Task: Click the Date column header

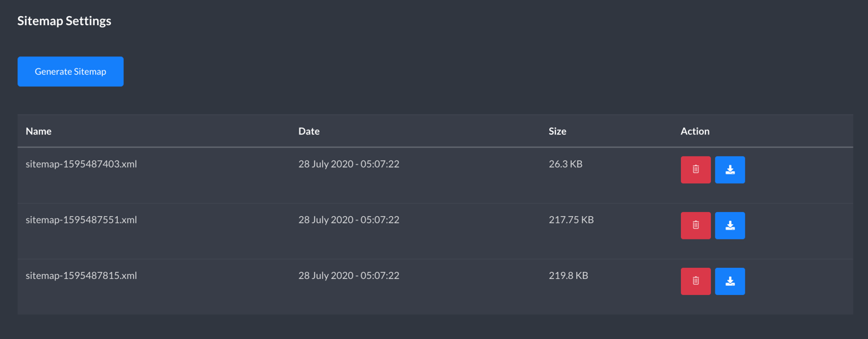Action: click(309, 131)
